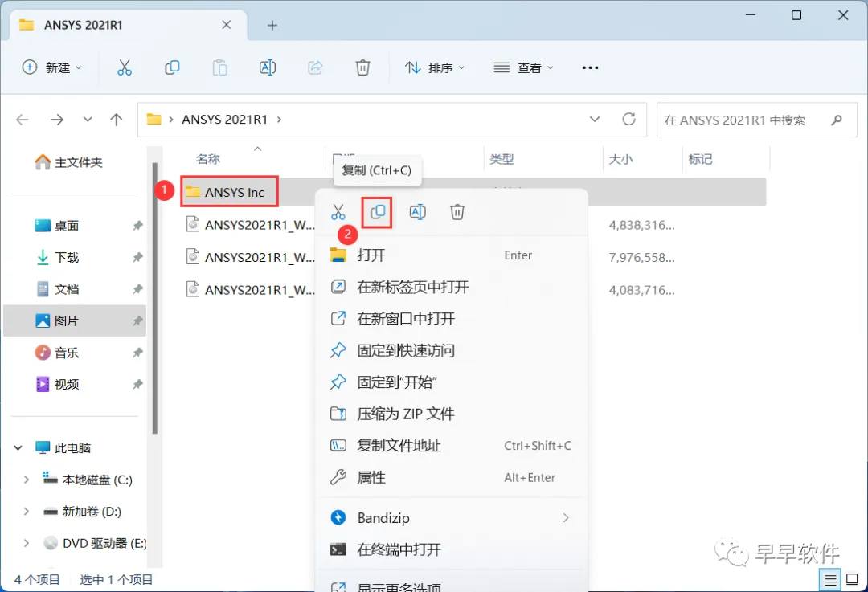This screenshot has height=592, width=868.
Task: Open the 排序 sort dropdown
Action: (435, 67)
